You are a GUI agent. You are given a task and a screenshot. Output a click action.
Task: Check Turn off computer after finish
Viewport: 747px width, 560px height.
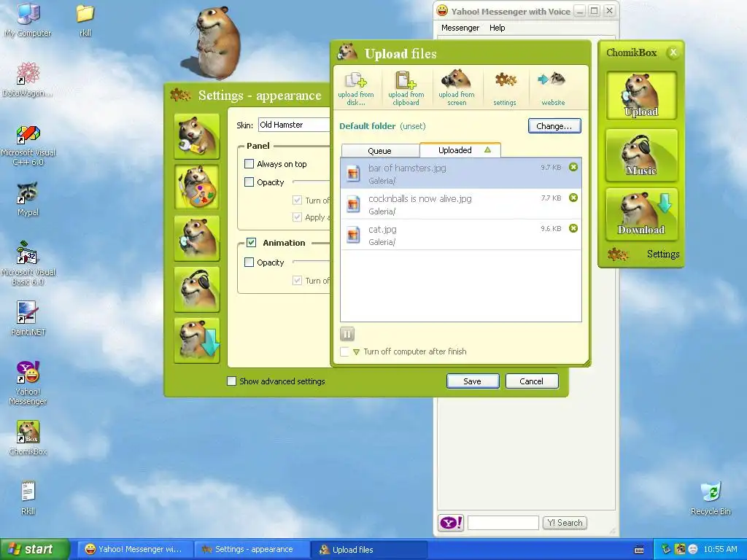[344, 351]
